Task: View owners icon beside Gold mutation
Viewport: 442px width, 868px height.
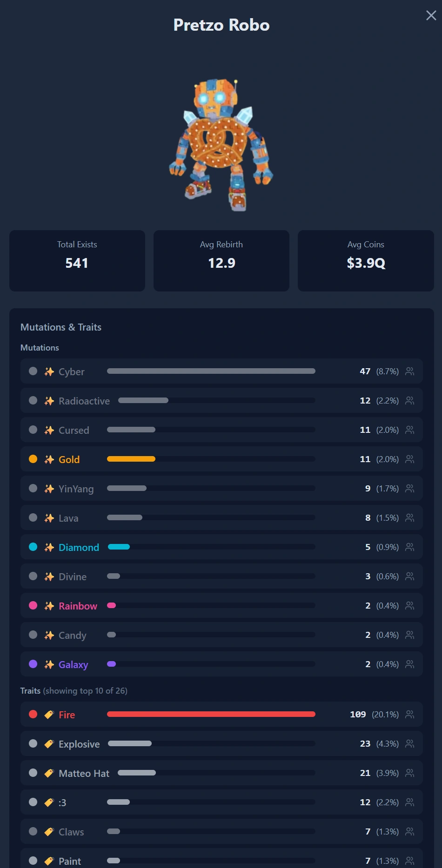Action: 409,459
